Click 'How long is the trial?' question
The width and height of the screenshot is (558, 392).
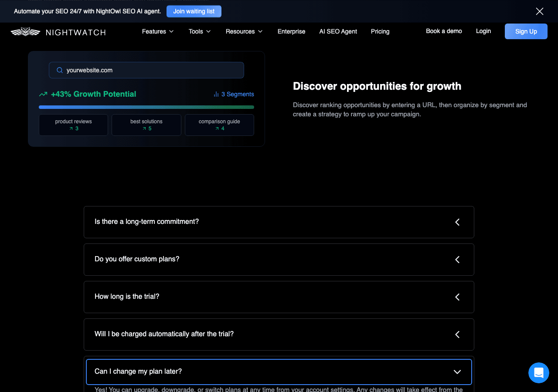tap(127, 297)
